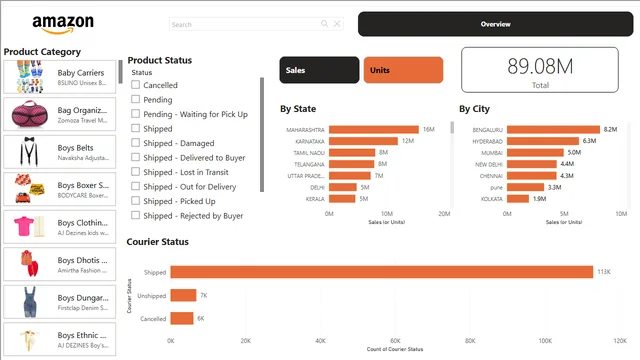Check the Cancelled status box
This screenshot has height=360, width=640.
136,84
